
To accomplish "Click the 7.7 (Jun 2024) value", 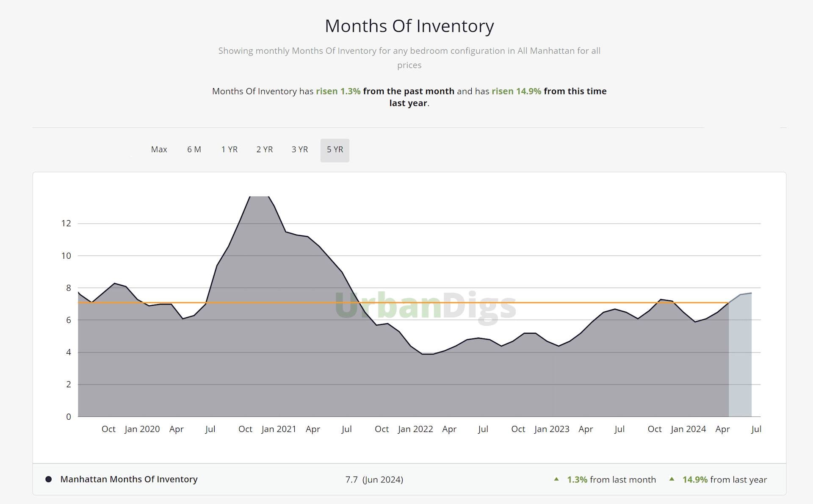I will [374, 479].
